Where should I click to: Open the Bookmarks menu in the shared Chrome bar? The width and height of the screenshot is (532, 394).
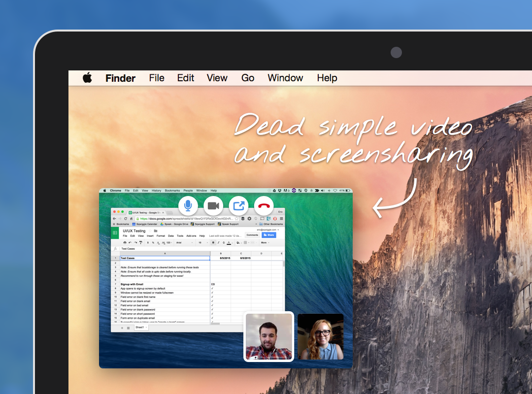coord(172,191)
